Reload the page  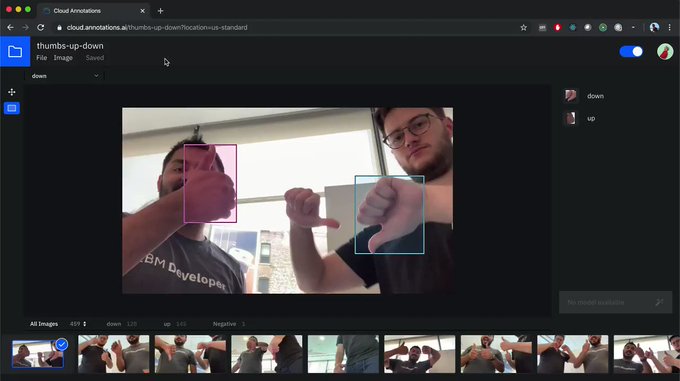pos(40,27)
